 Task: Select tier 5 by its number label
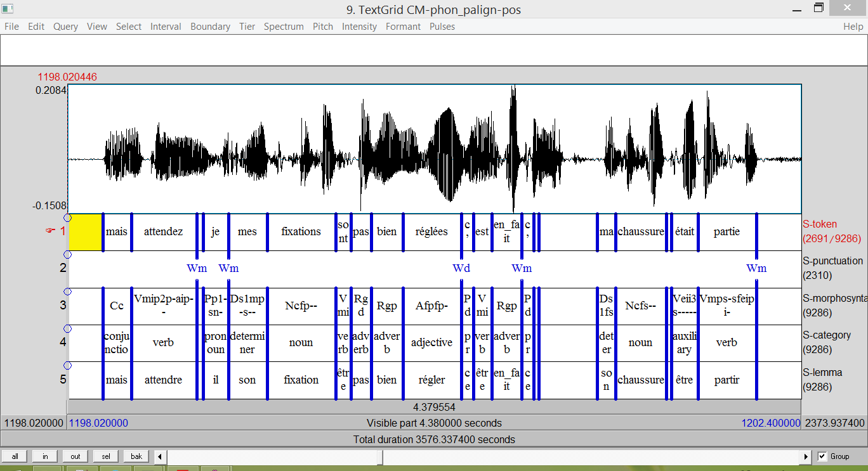[x=63, y=380]
